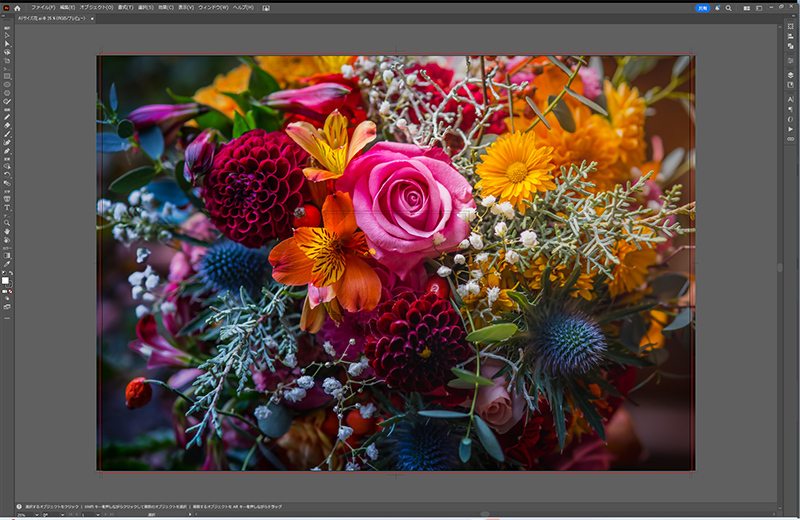Select the Type (T) tool

click(x=7, y=208)
